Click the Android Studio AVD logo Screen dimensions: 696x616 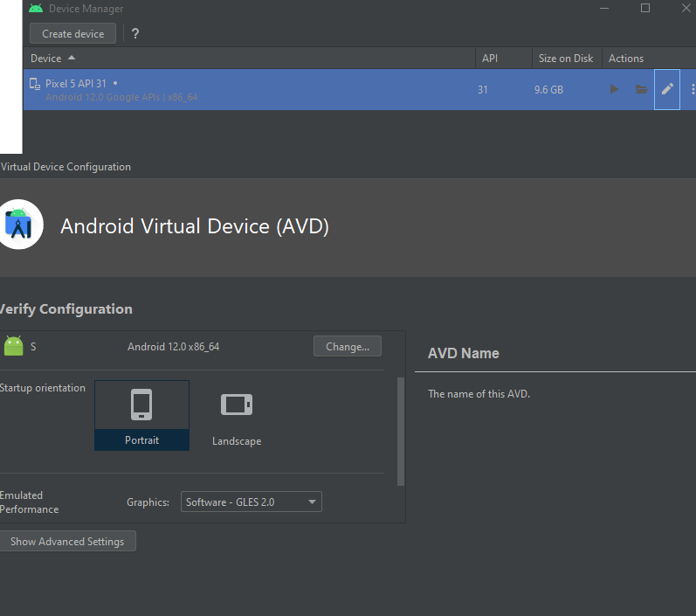click(x=18, y=225)
